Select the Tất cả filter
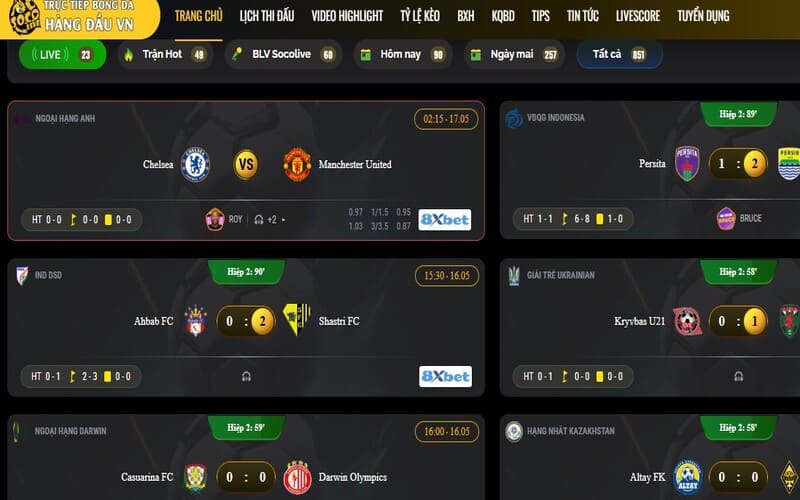800x500 pixels. pos(619,54)
